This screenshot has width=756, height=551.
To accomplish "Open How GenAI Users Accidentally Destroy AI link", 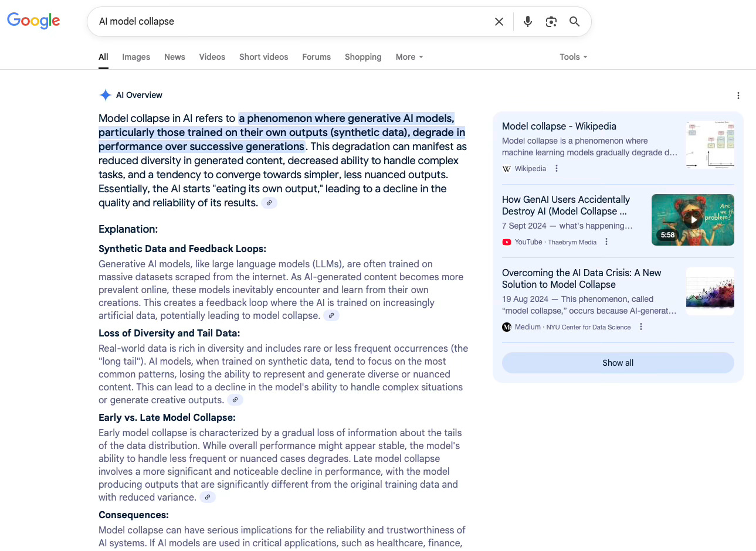I will pos(566,205).
